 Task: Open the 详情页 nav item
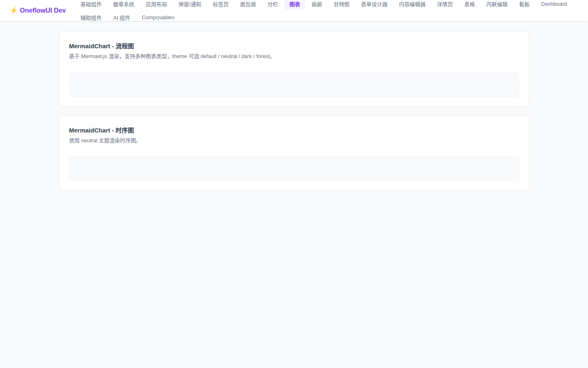click(445, 4)
